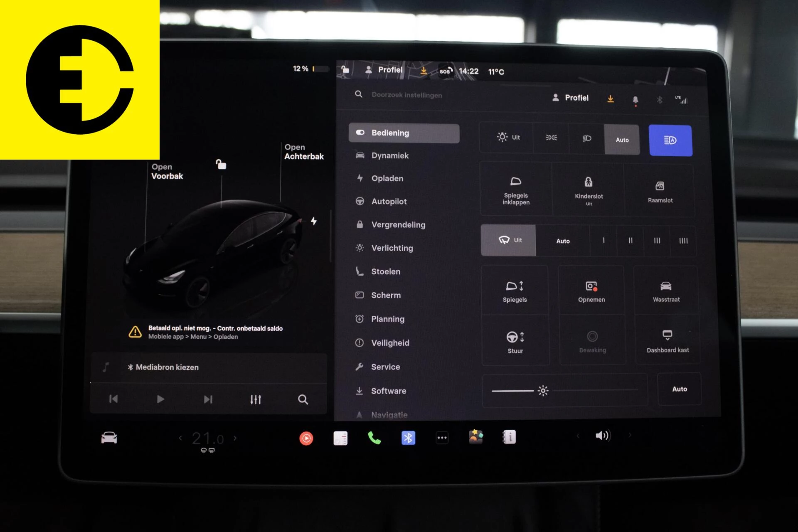Open the software update download icon at top right
Screen dimensions: 798x532
611,99
